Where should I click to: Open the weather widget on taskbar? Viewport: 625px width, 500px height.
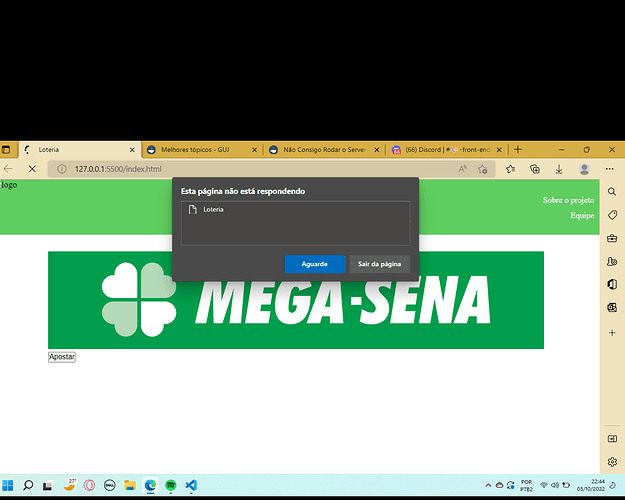pyautogui.click(x=70, y=484)
